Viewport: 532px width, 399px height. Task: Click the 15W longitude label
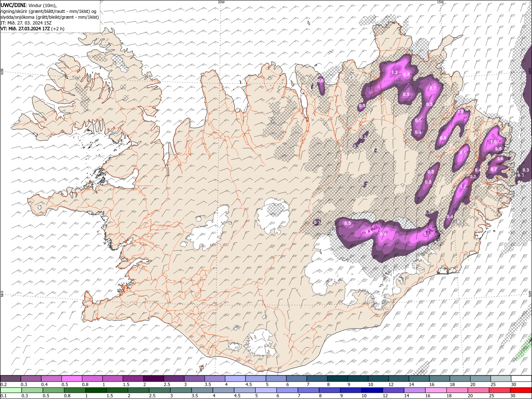point(440,2)
